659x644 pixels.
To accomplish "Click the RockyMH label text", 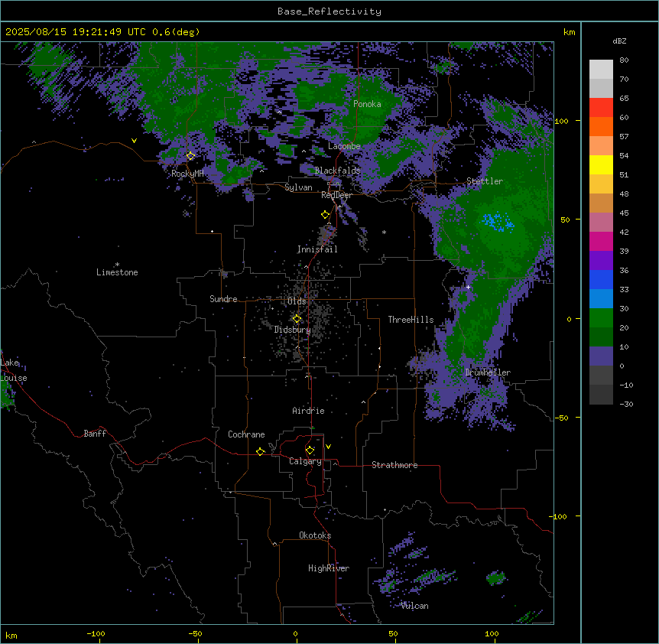I will [x=187, y=174].
